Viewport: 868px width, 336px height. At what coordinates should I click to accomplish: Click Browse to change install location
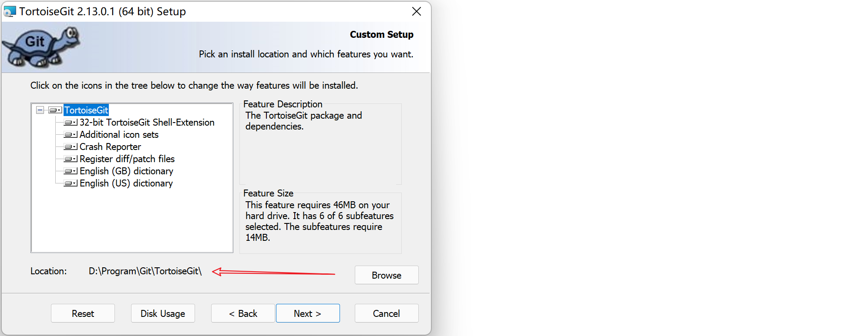(386, 275)
